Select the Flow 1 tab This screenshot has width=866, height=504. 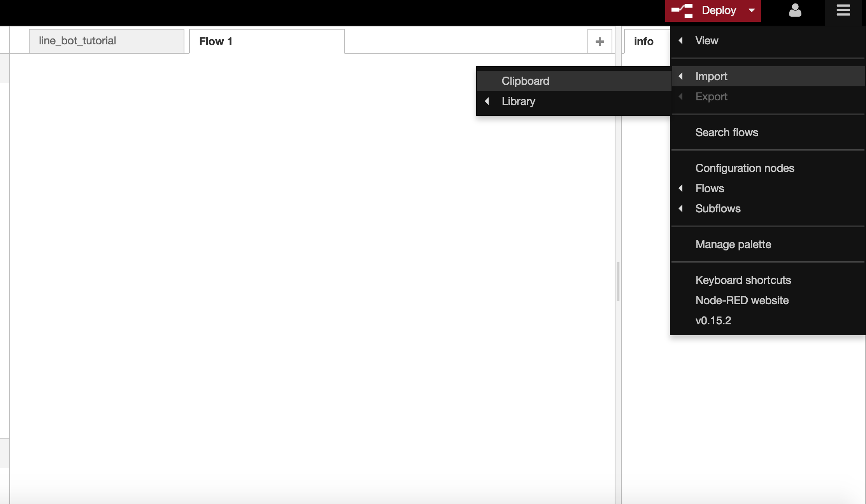(x=266, y=41)
